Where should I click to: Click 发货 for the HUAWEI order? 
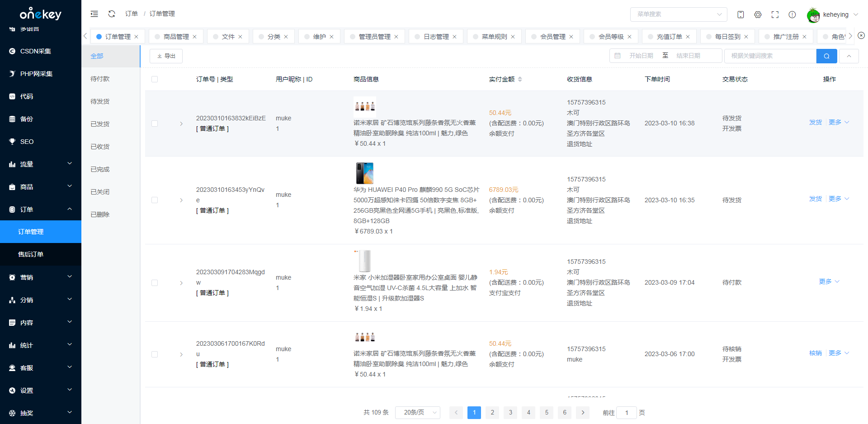click(816, 199)
